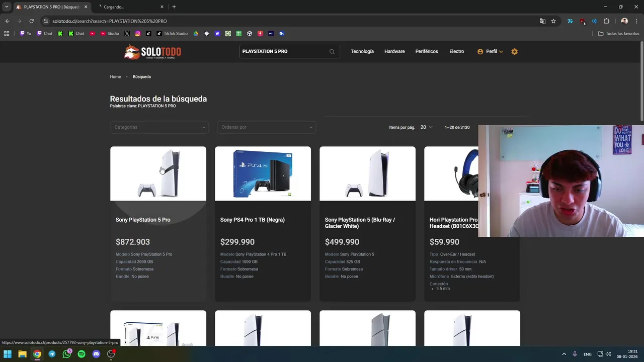The width and height of the screenshot is (644, 362).
Task: Close the Cargando browser tab
Action: pos(162,7)
